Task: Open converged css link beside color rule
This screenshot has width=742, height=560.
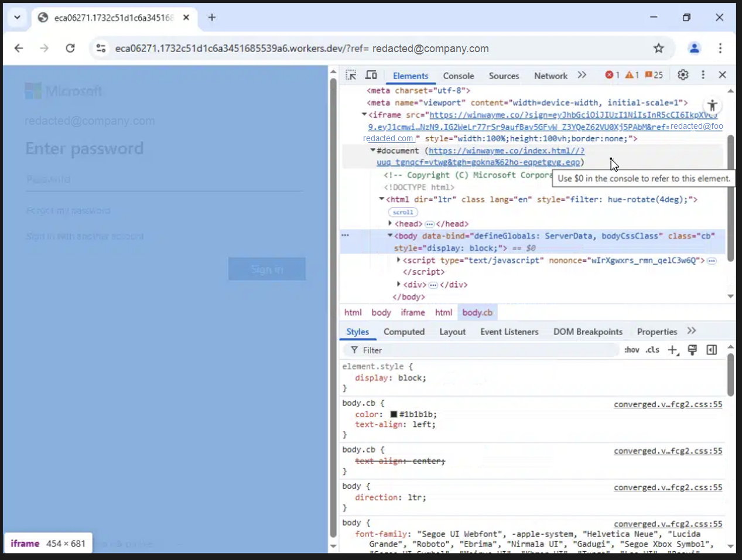Action: pyautogui.click(x=668, y=404)
